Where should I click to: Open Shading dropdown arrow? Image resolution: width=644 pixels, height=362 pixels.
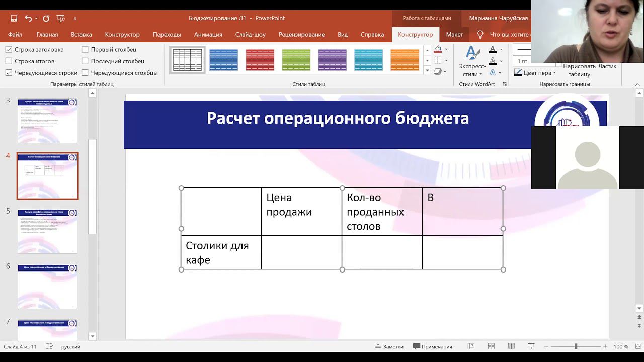pos(446,49)
